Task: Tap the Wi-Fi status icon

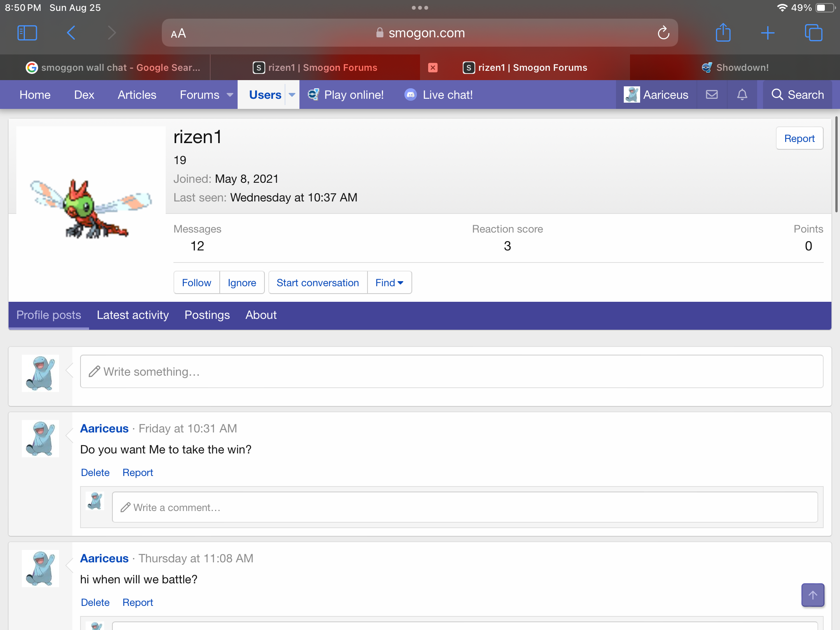Action: (782, 8)
